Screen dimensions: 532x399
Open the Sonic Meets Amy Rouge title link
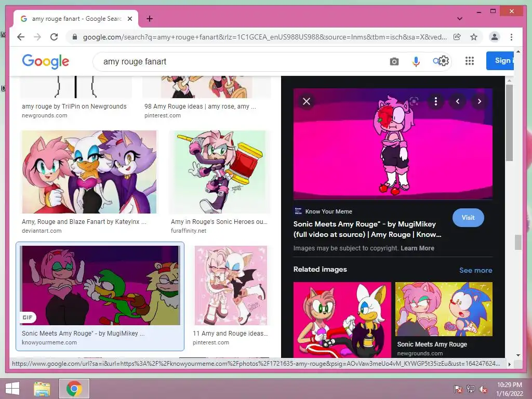click(367, 229)
